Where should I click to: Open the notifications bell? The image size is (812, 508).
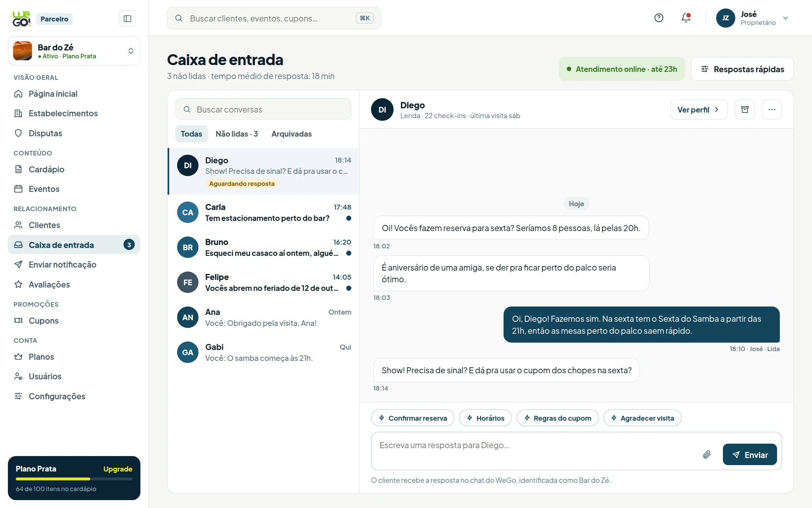pos(686,18)
